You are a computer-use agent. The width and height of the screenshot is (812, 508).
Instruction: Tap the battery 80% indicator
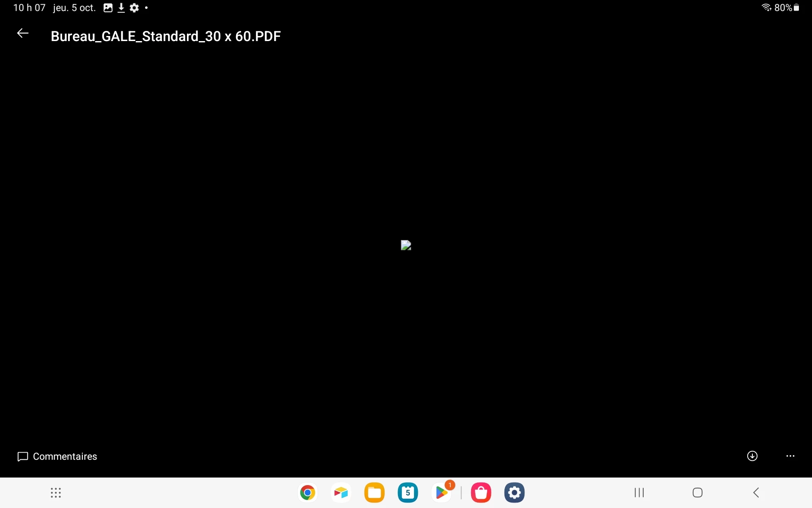click(786, 8)
